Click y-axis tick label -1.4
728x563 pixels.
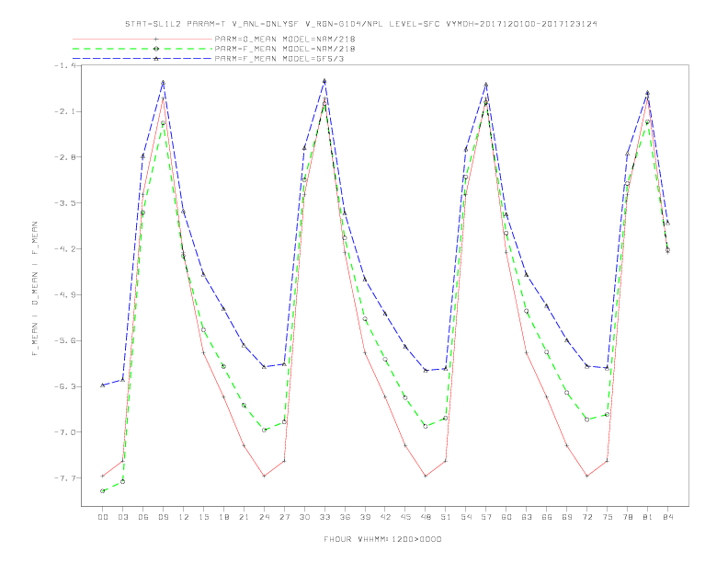coord(65,65)
